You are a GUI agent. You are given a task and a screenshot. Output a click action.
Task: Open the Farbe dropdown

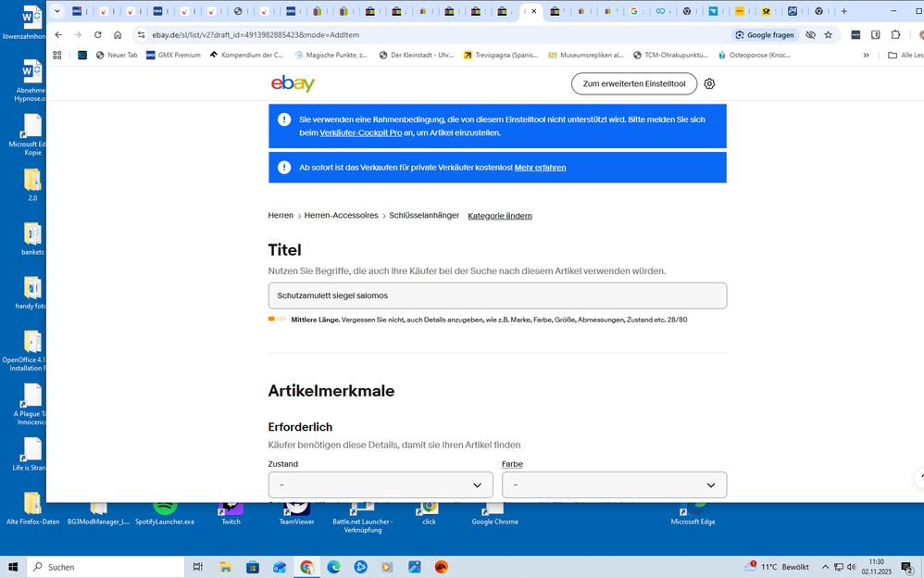pyautogui.click(x=614, y=484)
